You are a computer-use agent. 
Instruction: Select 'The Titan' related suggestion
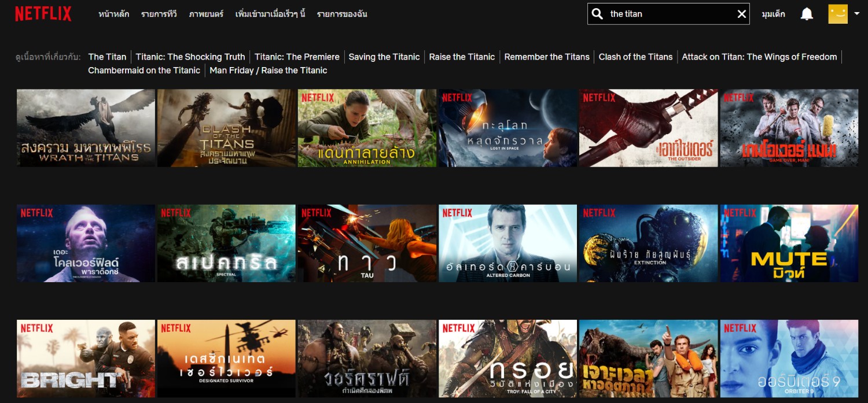(107, 57)
